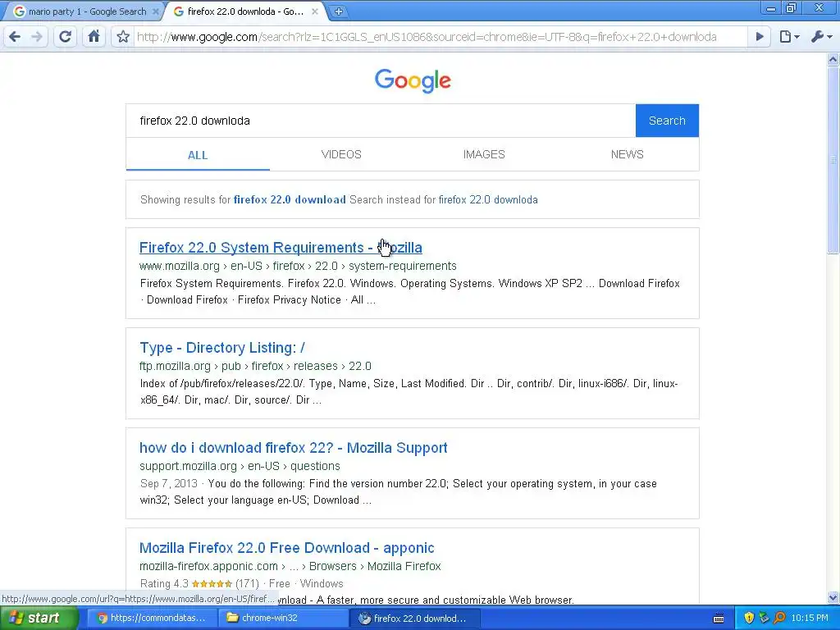
Task: Click the 10:15 PM system clock
Action: (810, 618)
